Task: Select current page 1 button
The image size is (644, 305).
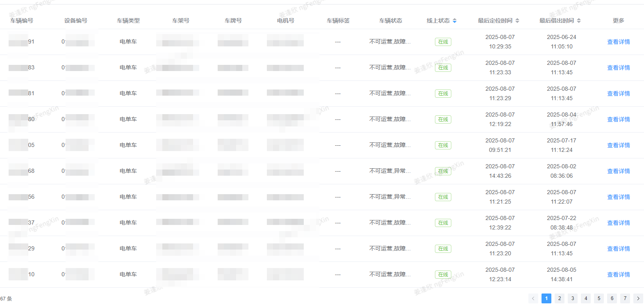Action: point(546,298)
